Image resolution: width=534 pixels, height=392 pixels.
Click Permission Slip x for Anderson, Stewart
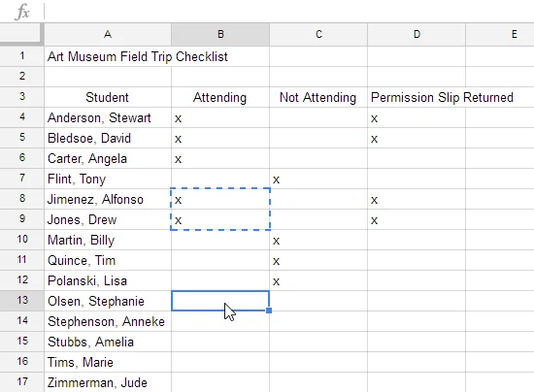374,118
